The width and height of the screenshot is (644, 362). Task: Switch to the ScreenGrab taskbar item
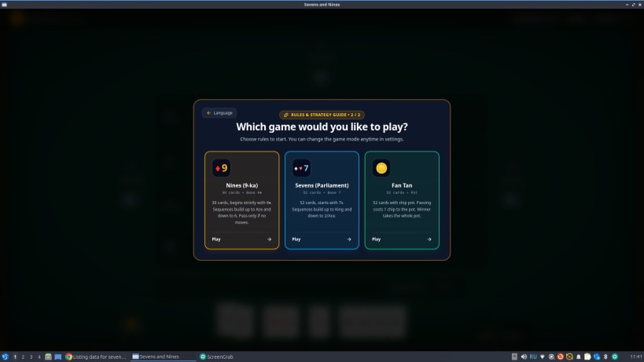(216, 357)
